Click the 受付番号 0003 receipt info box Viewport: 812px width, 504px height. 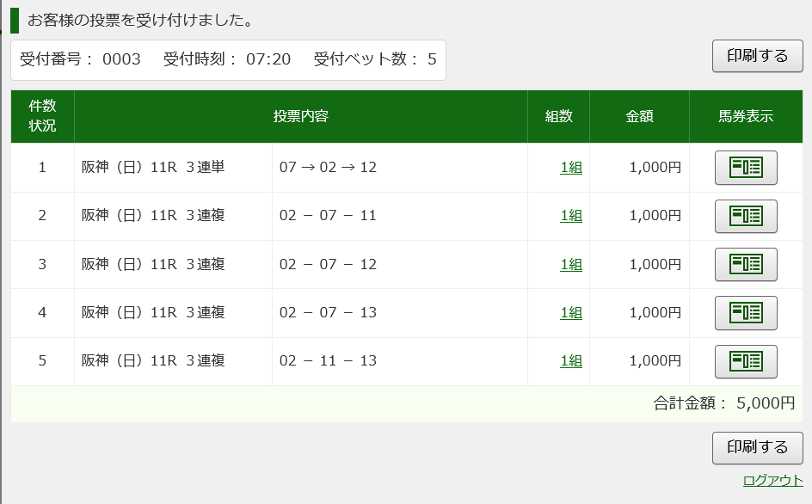point(228,59)
